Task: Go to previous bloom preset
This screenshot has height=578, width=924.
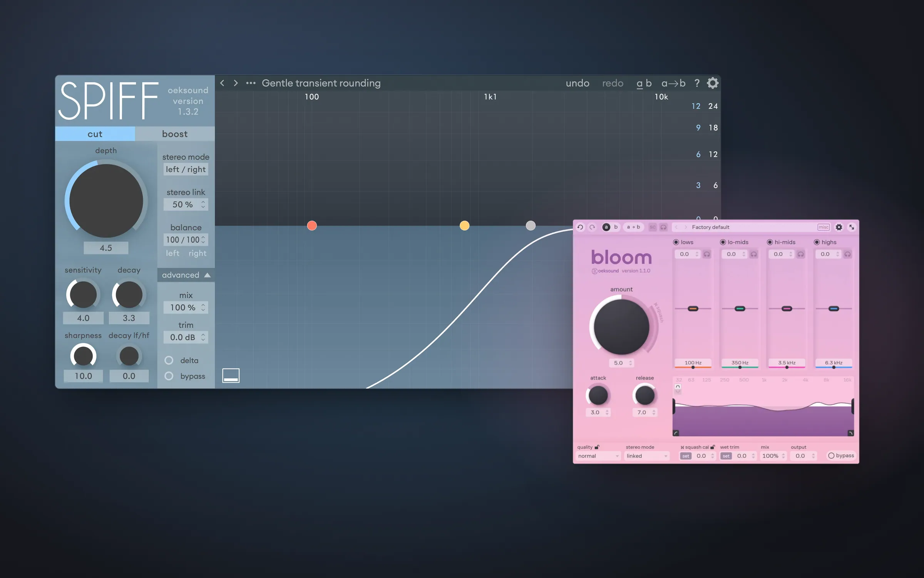Action: point(676,227)
